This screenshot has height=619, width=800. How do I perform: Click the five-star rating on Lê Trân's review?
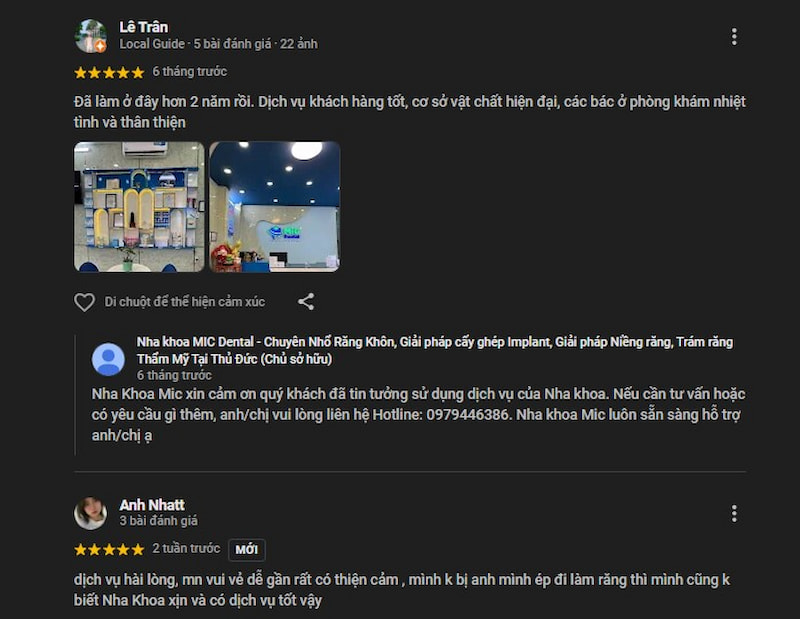tap(109, 72)
